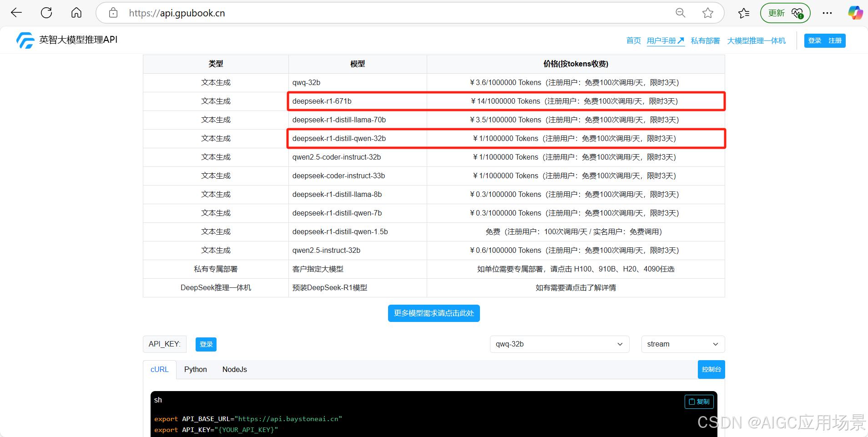Screen dimensions: 868x437
Task: Add this page to favorites star
Action: [x=708, y=13]
